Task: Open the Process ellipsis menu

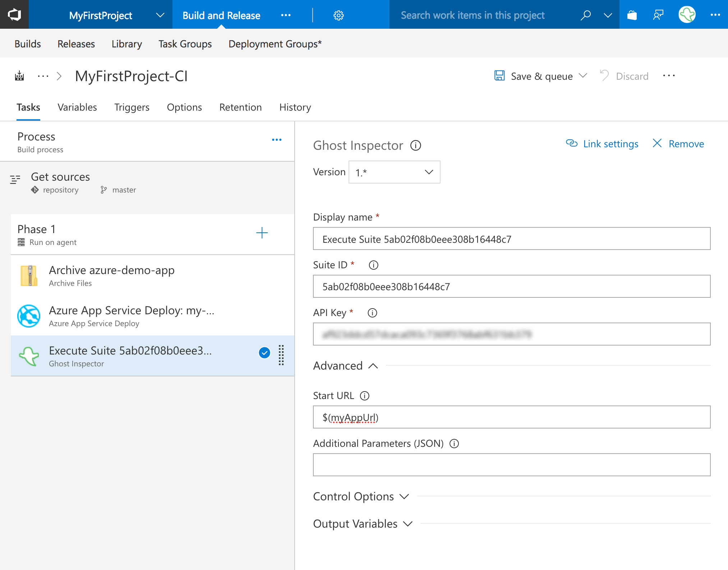Action: click(277, 140)
